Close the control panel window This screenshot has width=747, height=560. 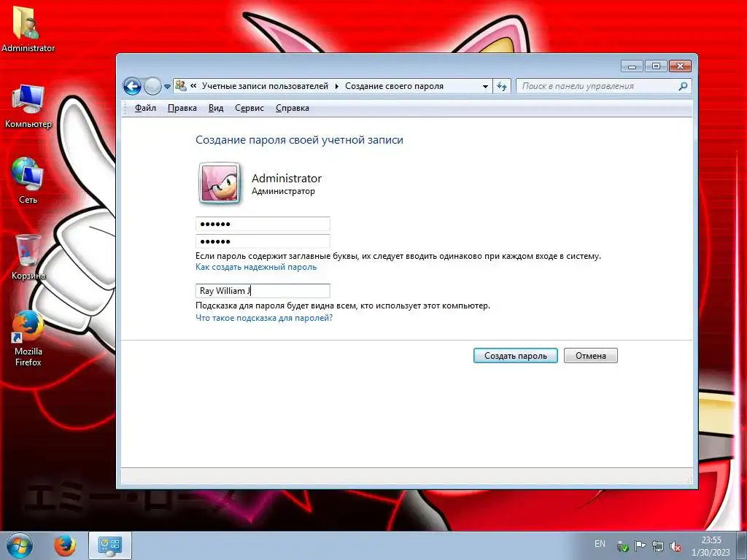click(x=681, y=66)
